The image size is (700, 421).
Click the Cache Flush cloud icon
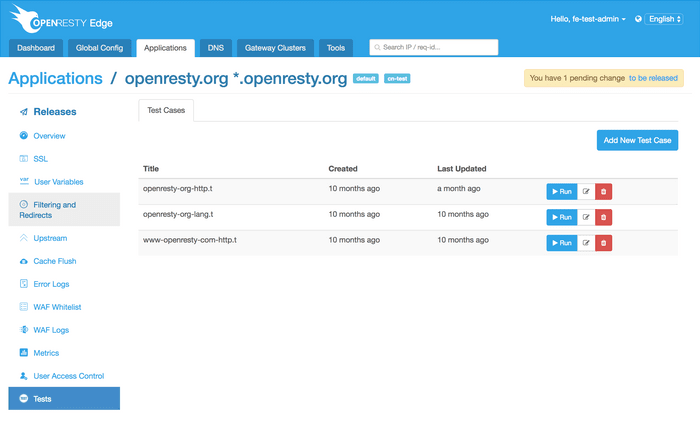24,261
